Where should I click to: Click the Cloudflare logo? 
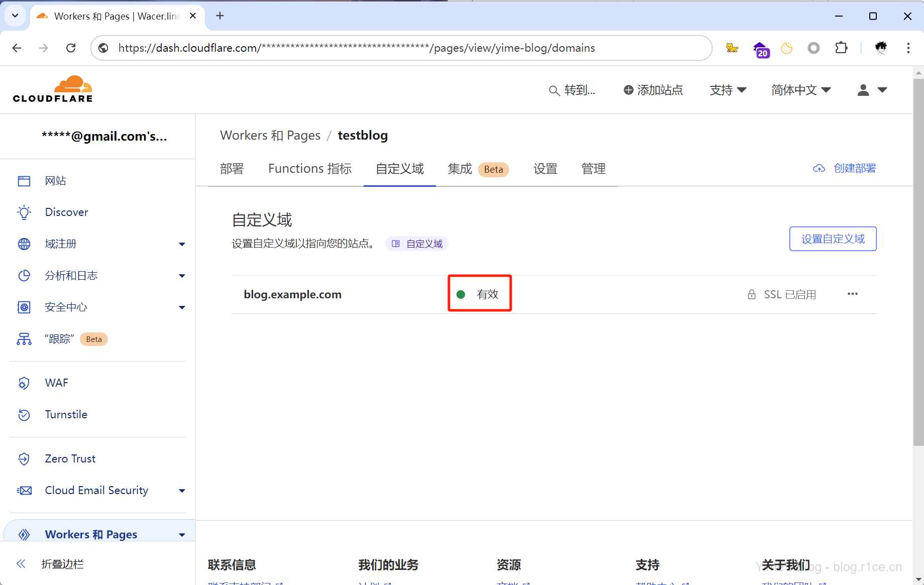(53, 89)
